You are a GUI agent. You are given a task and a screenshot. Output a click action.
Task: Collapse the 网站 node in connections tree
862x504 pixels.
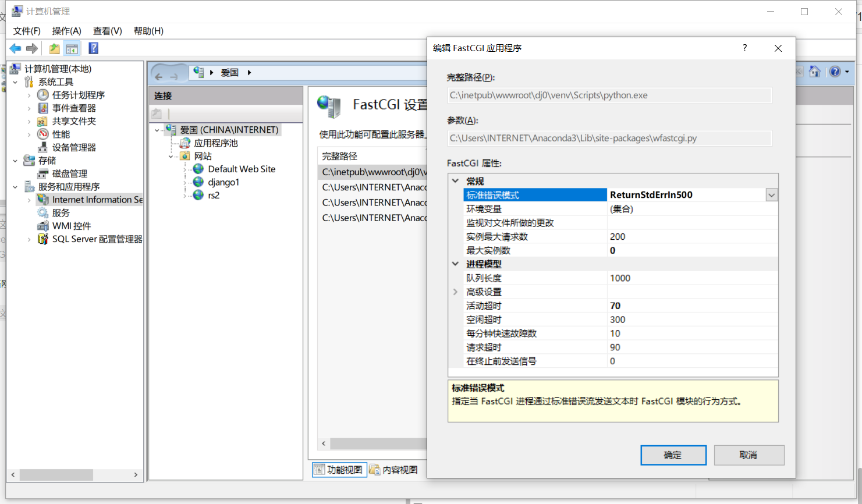coord(171,155)
